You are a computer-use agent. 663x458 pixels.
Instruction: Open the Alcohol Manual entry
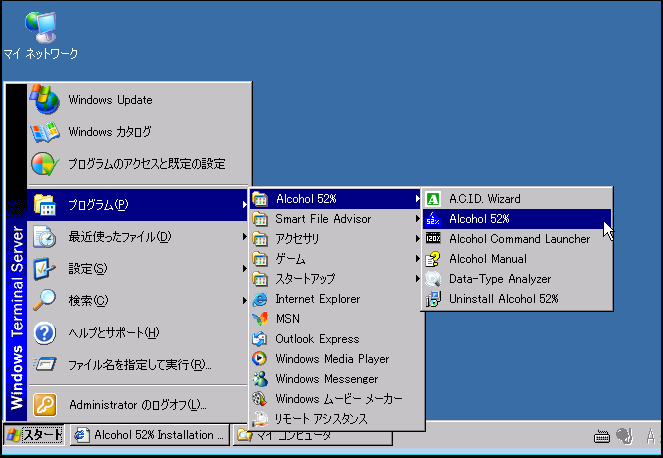click(517, 259)
